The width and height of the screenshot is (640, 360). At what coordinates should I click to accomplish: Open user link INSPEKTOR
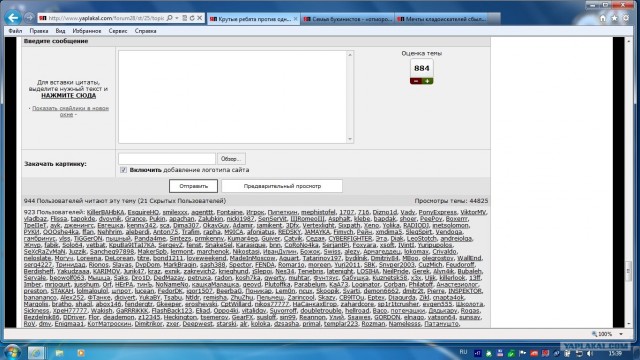[465, 291]
